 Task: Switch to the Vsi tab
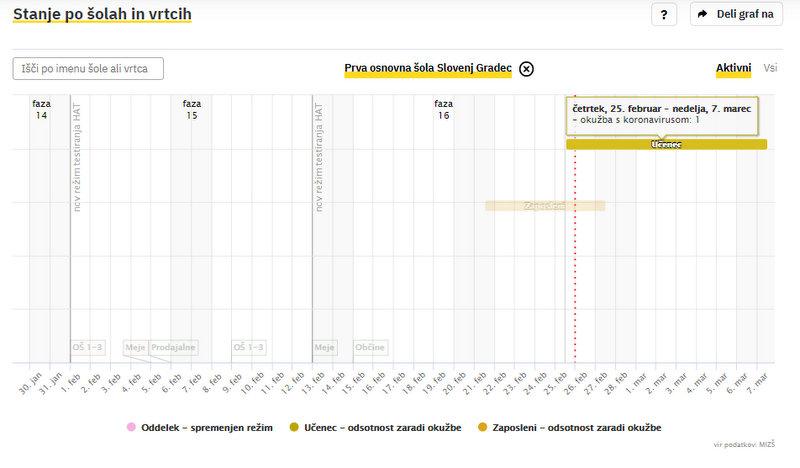(x=770, y=68)
